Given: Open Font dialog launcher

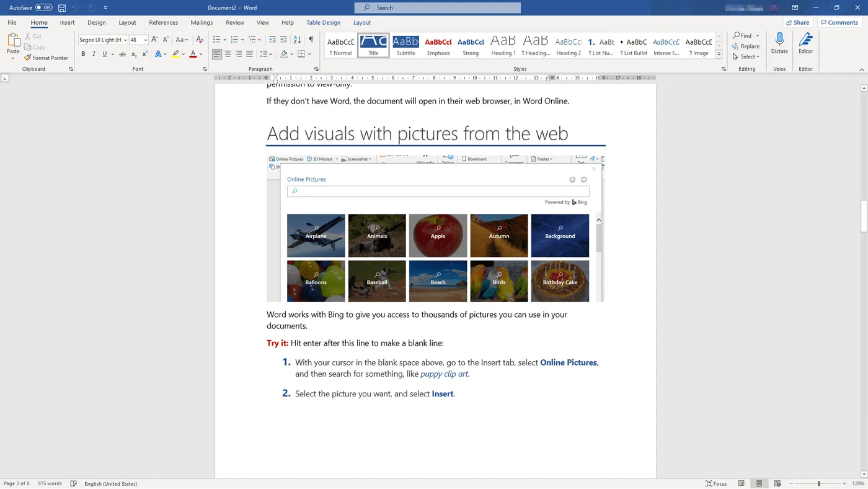Looking at the screenshot, I should click(x=205, y=69).
